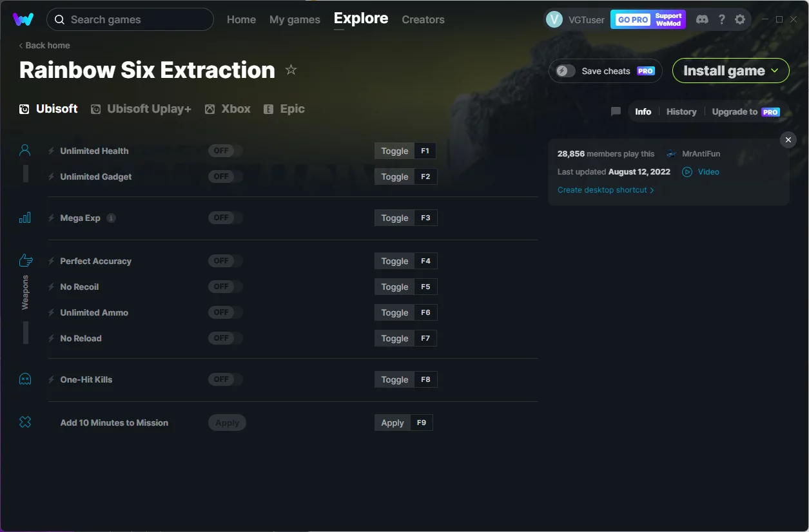Open the My games tab
Screen dimensions: 809x532
(x=295, y=19)
